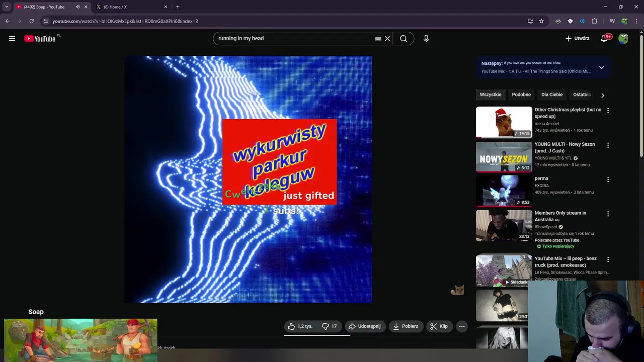This screenshot has height=362, width=644.
Task: Click the video title Soap
Action: tap(36, 312)
